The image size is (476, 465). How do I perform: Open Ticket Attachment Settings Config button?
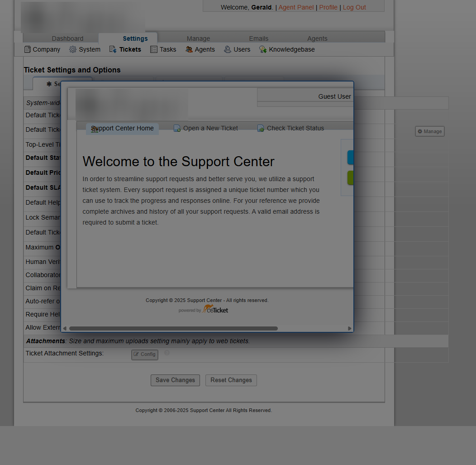[145, 355]
